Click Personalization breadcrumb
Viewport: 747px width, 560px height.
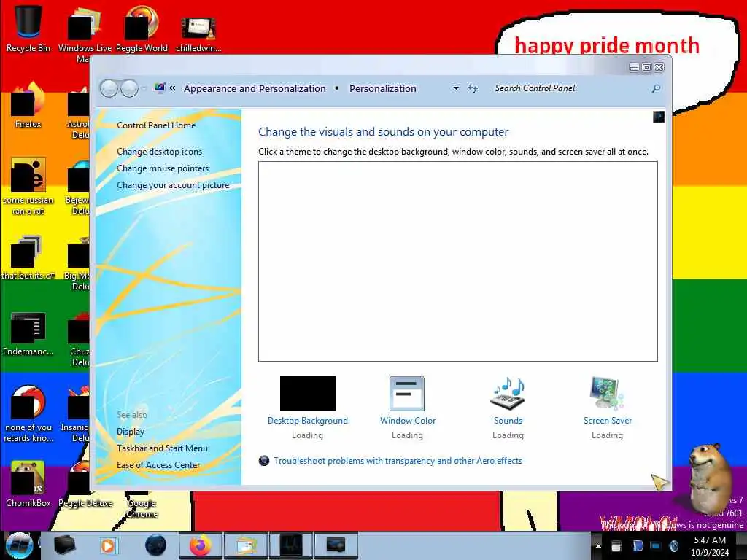click(382, 88)
